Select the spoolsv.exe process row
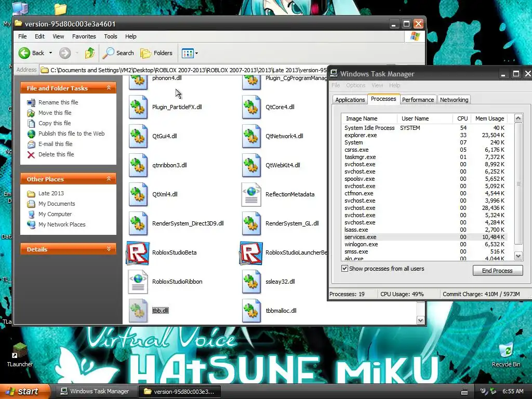The width and height of the screenshot is (532, 399). click(x=424, y=179)
